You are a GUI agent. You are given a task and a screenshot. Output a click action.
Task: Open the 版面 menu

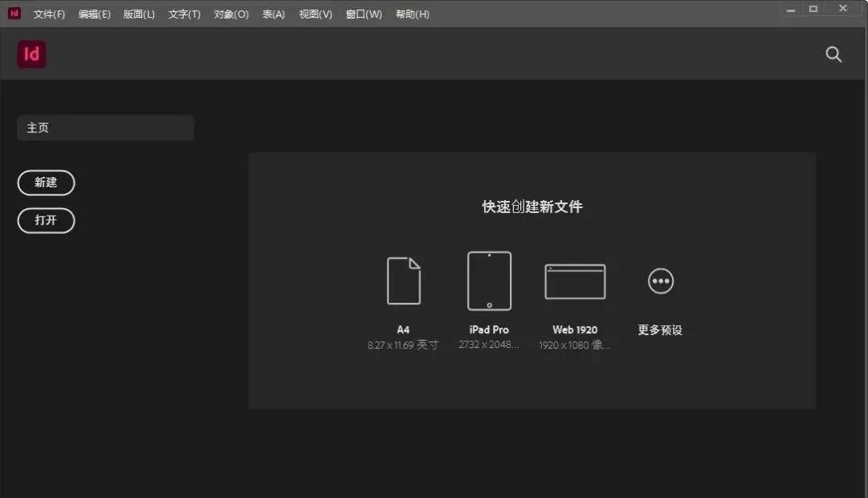point(139,14)
